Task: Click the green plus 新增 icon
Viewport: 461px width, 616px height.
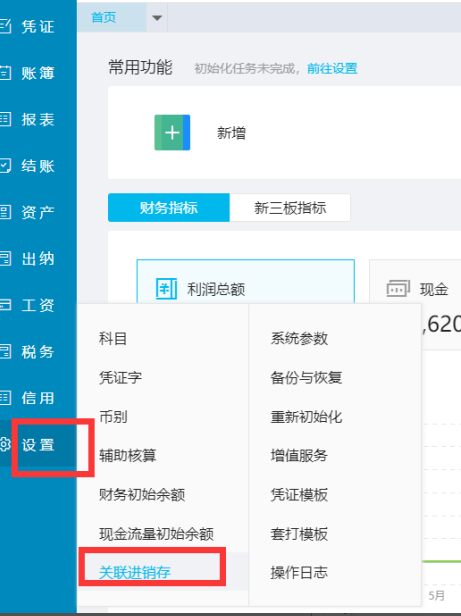Action: pyautogui.click(x=172, y=132)
